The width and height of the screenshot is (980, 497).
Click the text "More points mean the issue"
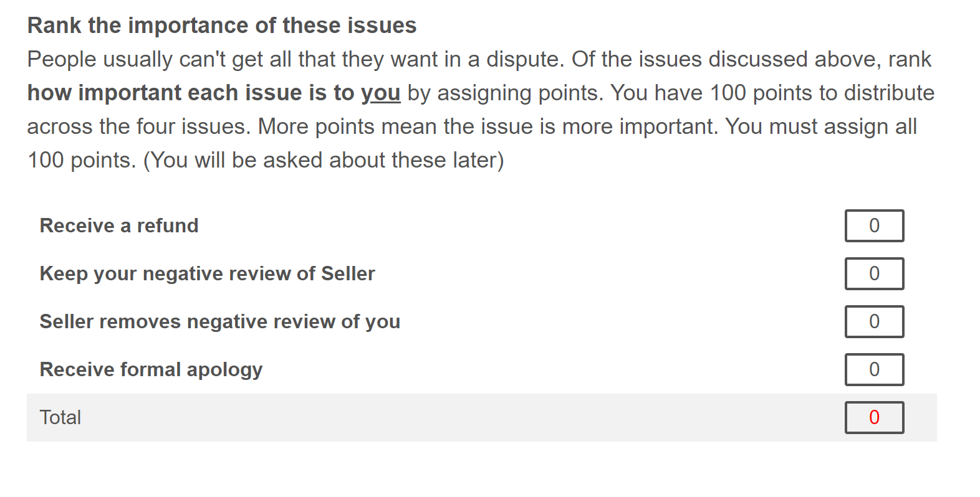tap(387, 126)
